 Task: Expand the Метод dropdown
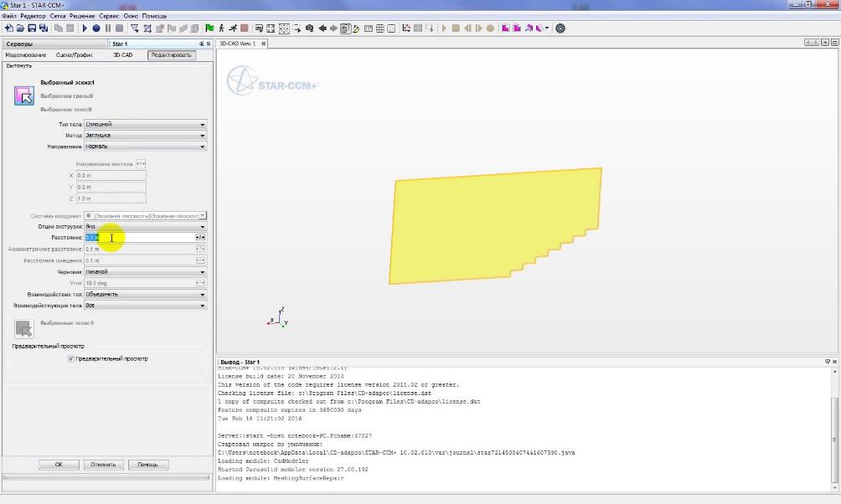[x=144, y=135]
